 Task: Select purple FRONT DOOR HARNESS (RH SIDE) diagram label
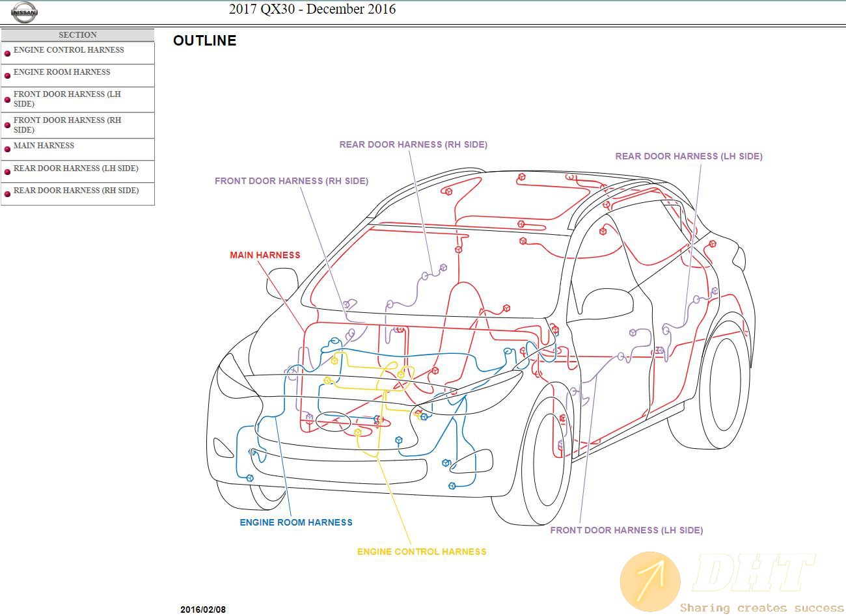pos(292,181)
